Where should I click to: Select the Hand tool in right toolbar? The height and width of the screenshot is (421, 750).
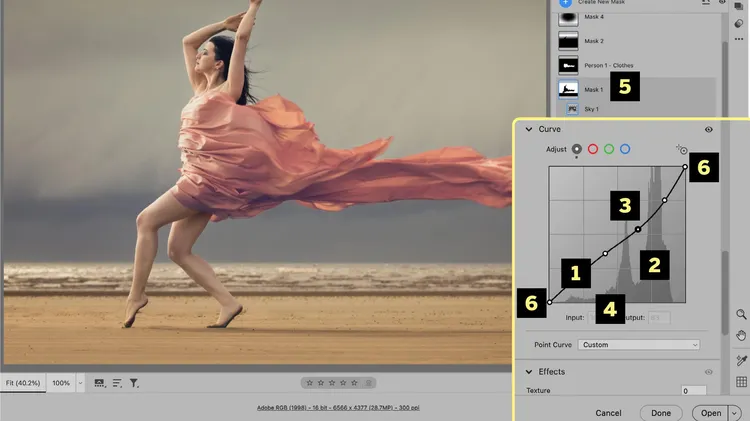pyautogui.click(x=741, y=335)
